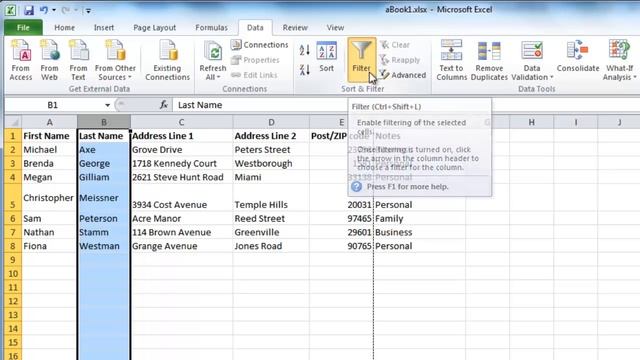Open the Sort dialog
Screen dimensions: 640x360
tap(327, 57)
